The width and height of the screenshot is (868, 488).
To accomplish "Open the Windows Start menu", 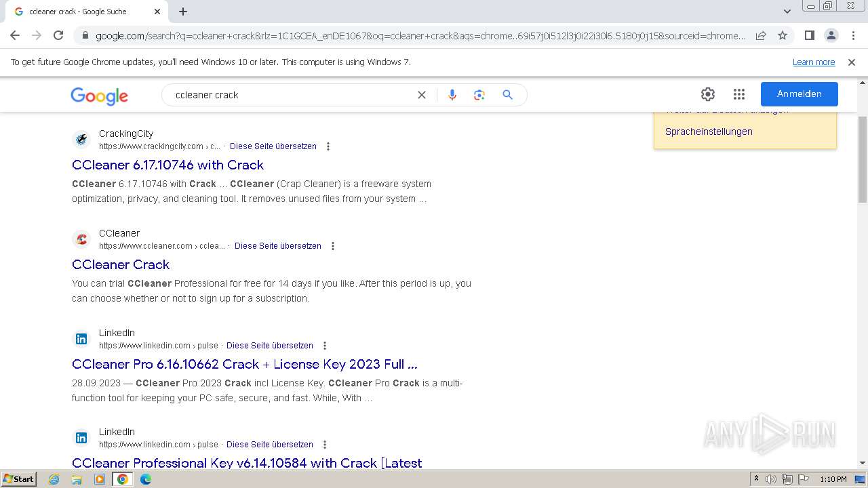I will pos(19,479).
